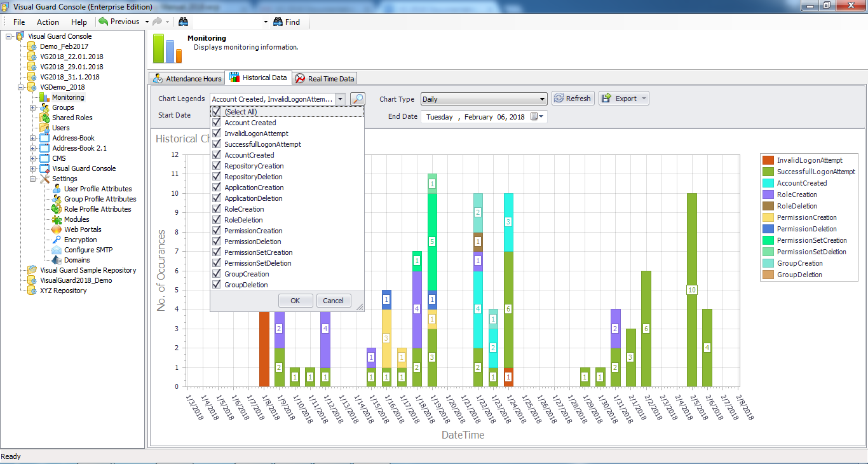868x464 pixels.
Task: Select the Monitoring chart icon in the tree
Action: [44, 97]
